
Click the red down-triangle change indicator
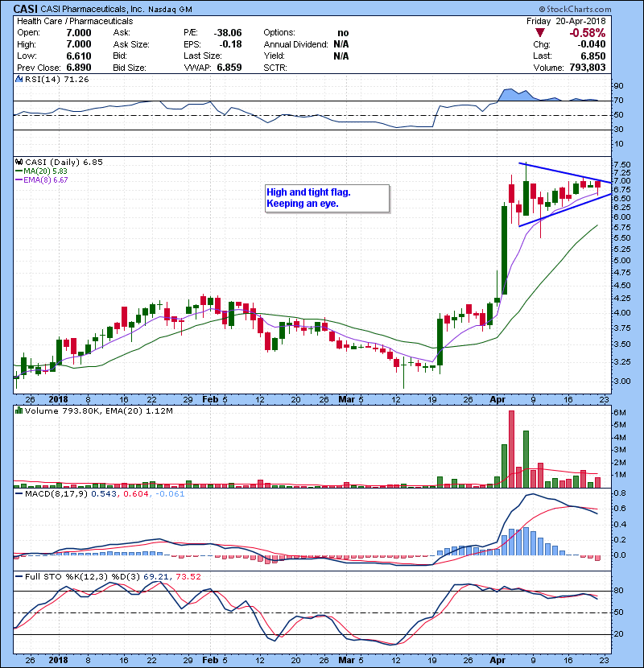pyautogui.click(x=540, y=33)
